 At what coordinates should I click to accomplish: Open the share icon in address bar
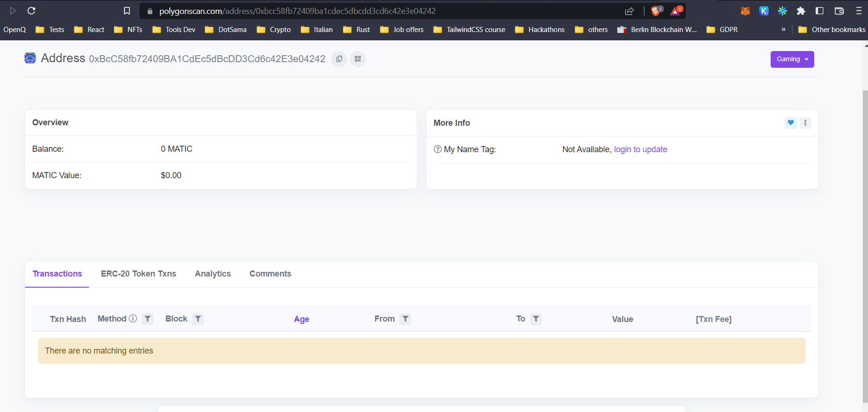pyautogui.click(x=629, y=11)
